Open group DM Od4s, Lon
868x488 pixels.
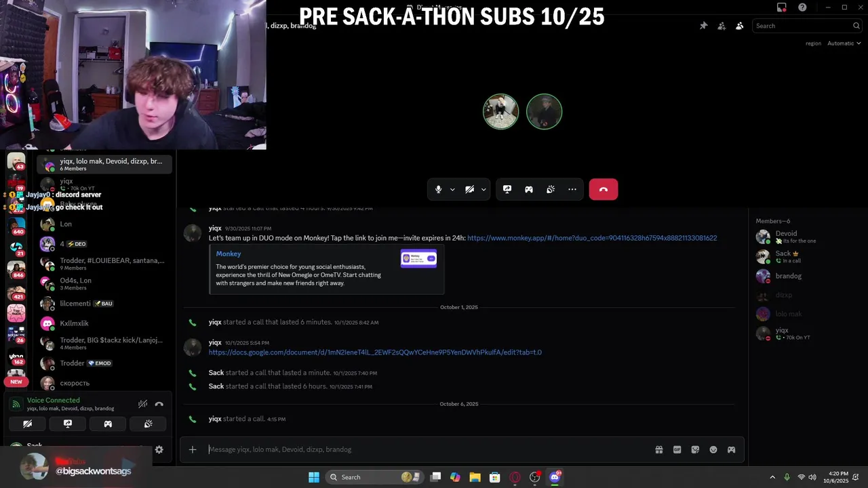click(104, 284)
